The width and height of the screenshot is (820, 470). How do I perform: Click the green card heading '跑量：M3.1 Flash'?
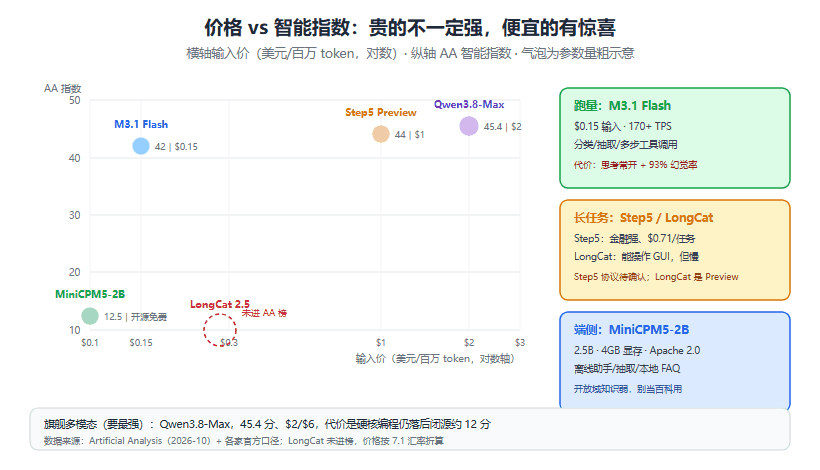pos(622,106)
